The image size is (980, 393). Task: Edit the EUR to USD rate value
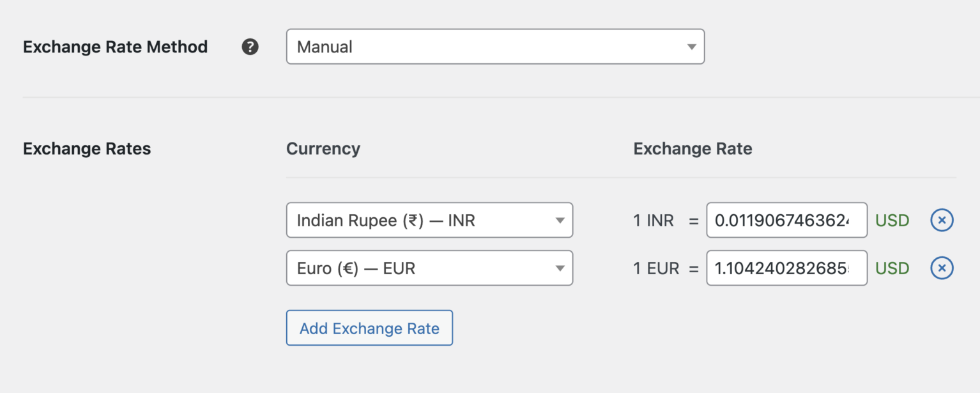[x=786, y=268]
